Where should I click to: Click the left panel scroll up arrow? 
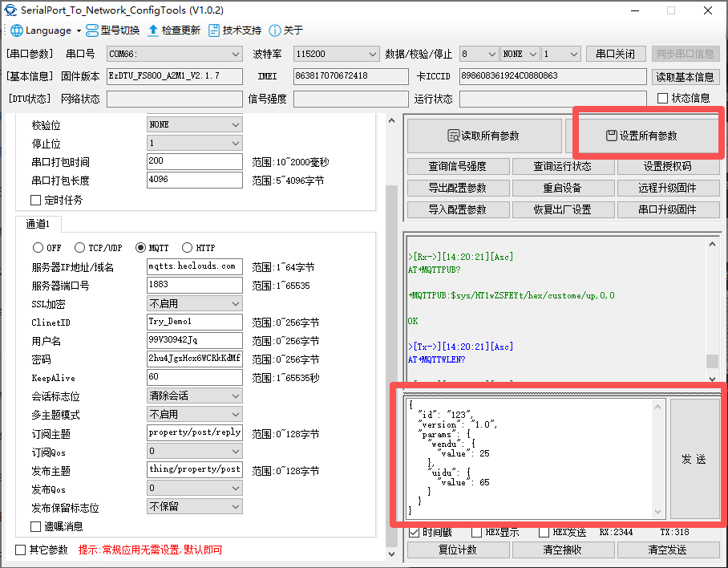coord(391,121)
